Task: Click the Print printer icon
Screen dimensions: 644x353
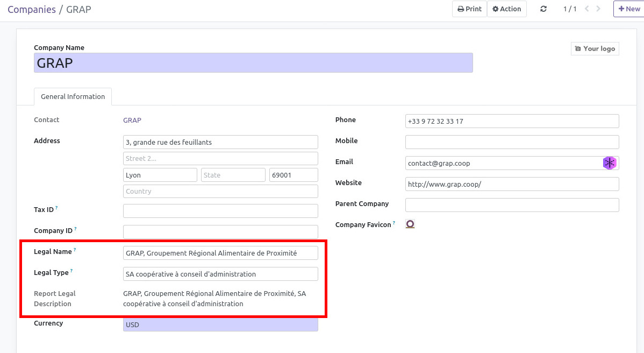Action: (x=461, y=9)
